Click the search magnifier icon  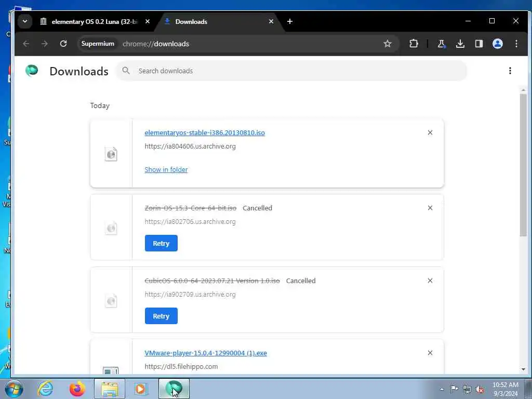pyautogui.click(x=126, y=71)
